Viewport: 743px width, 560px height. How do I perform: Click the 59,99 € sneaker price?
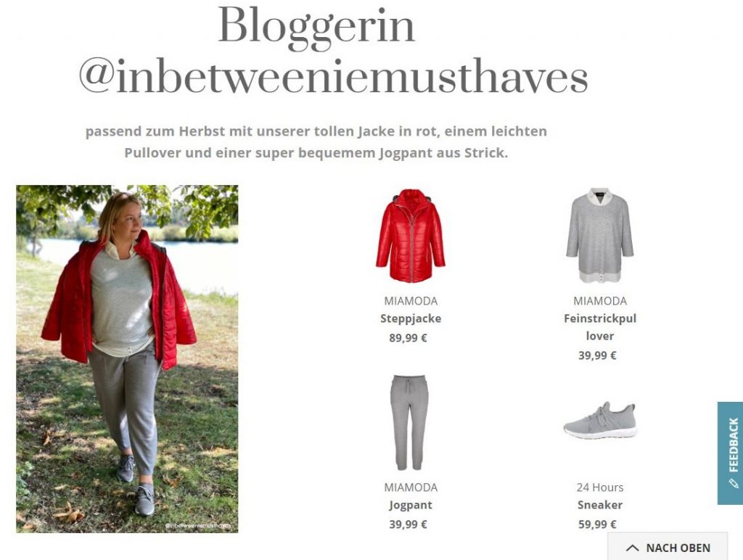pos(598,524)
